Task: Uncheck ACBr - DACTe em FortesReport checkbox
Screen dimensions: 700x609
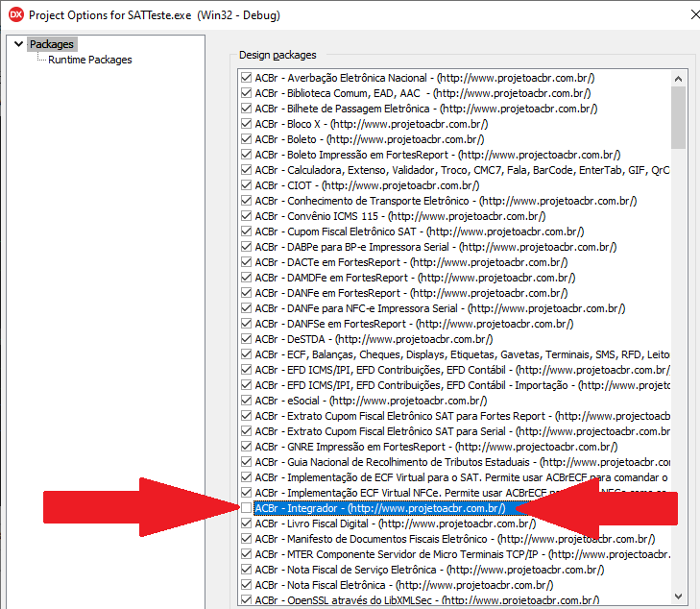Action: tap(246, 262)
